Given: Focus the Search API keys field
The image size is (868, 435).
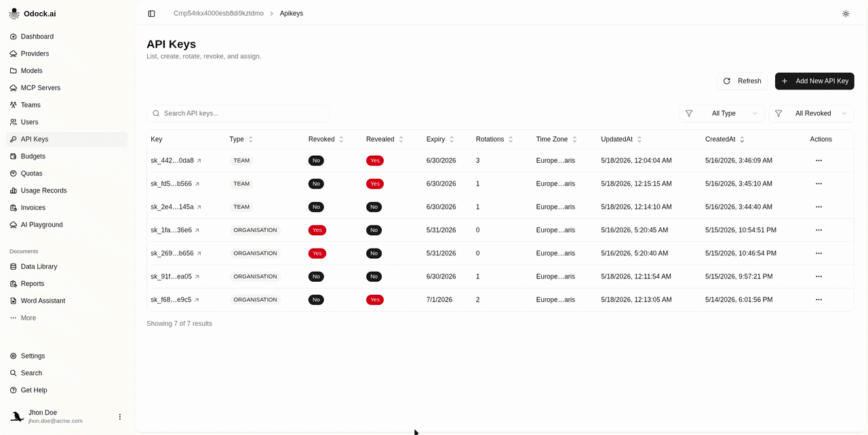Looking at the screenshot, I should (238, 113).
